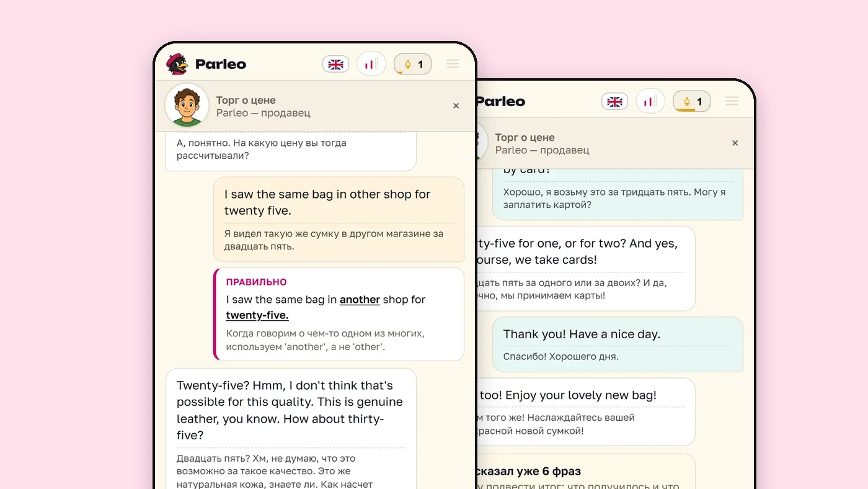Tap translation 'Я видел такую же сумку в другом магазине'
The width and height of the screenshot is (868, 489).
334,240
